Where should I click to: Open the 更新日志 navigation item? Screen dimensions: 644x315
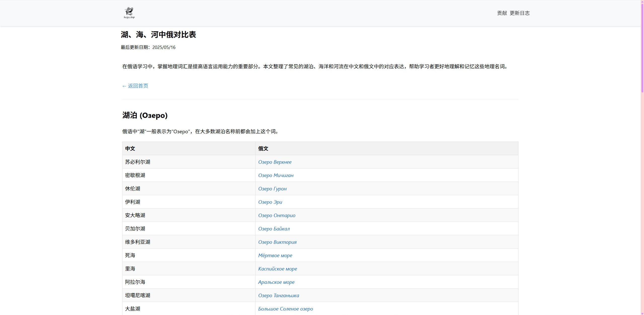click(519, 13)
